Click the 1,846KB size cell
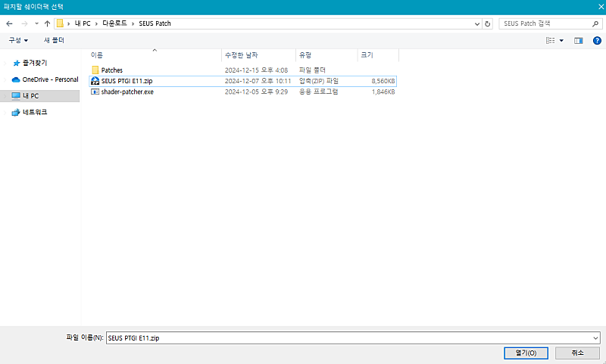The width and height of the screenshot is (606, 364). pos(383,92)
